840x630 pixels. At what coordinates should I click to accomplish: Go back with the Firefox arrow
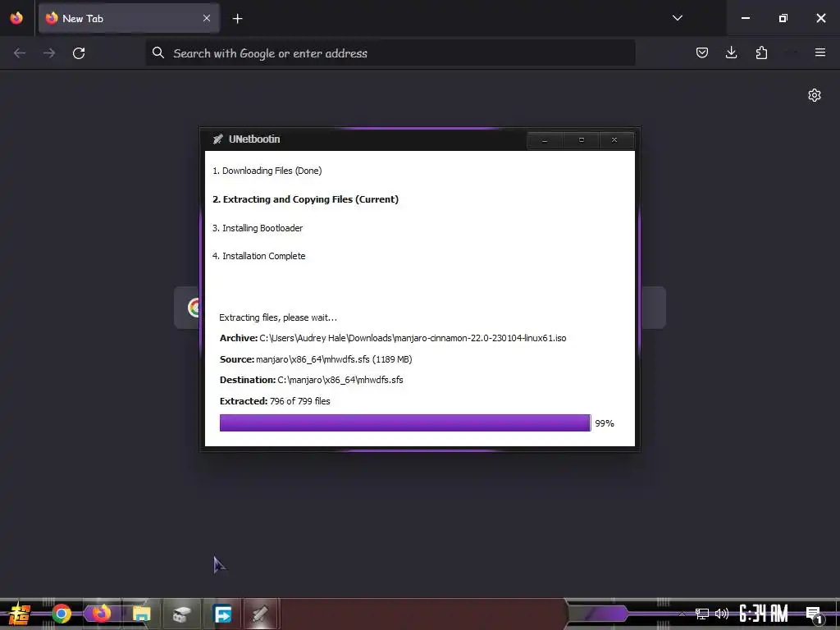pyautogui.click(x=20, y=53)
